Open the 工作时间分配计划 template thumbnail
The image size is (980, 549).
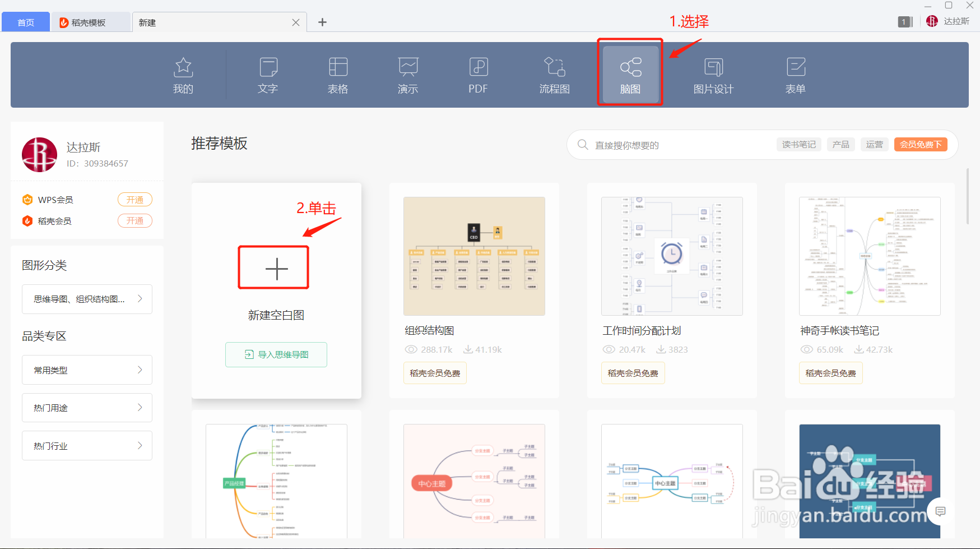point(672,256)
